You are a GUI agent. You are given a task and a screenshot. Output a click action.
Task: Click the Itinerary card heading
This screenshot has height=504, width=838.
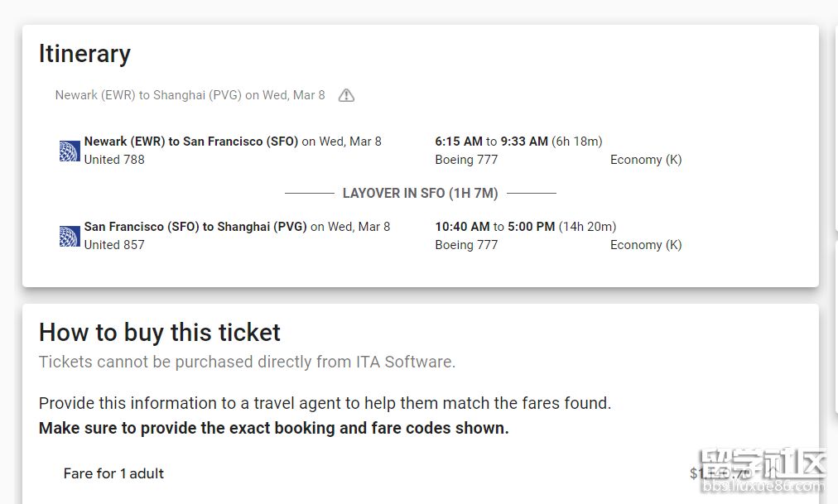point(84,54)
